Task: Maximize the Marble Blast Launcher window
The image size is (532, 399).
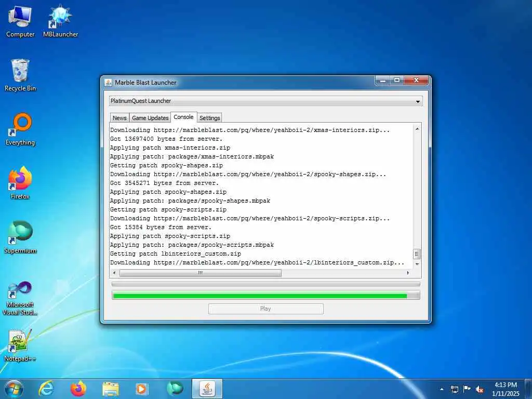Action: (396, 81)
